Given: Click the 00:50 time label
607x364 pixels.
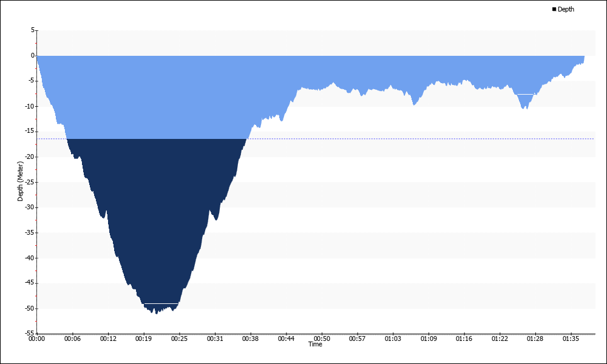Looking at the screenshot, I should pyautogui.click(x=322, y=339).
